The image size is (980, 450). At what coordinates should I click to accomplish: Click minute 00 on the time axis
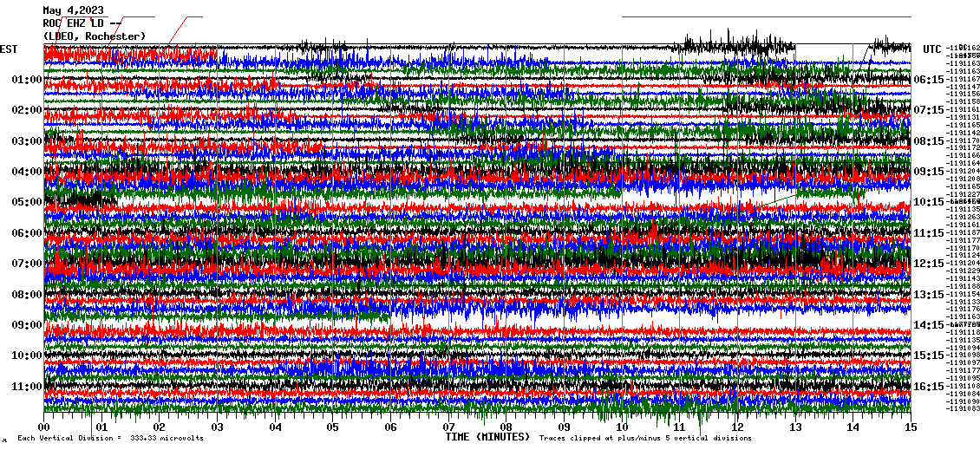tap(44, 427)
